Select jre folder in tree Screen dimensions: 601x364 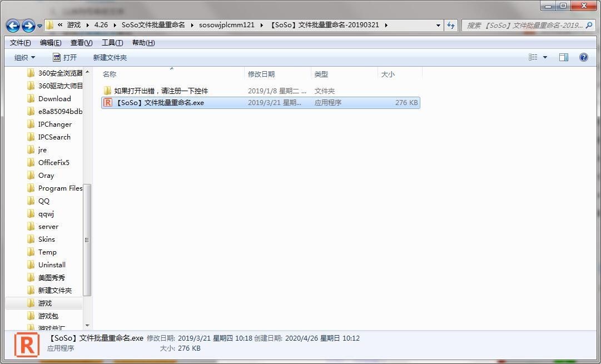(x=37, y=150)
